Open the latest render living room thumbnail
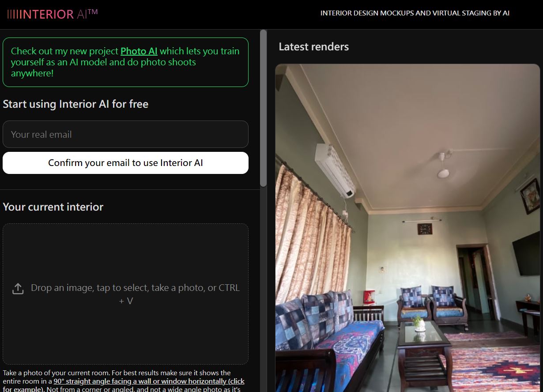Screen dimensions: 543x392 (407, 228)
